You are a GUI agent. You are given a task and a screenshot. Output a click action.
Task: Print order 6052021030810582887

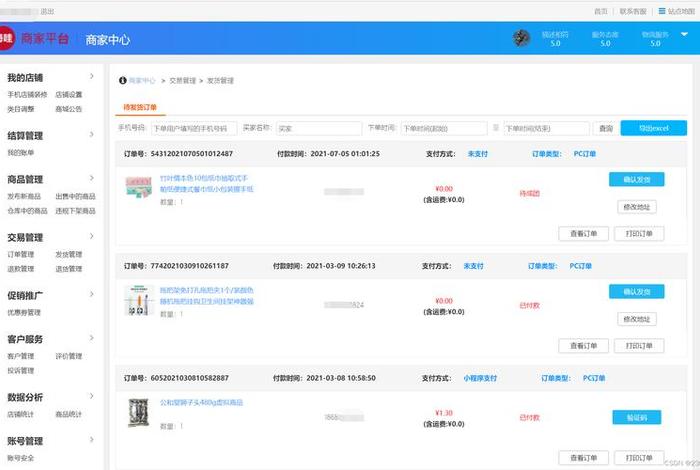point(639,458)
